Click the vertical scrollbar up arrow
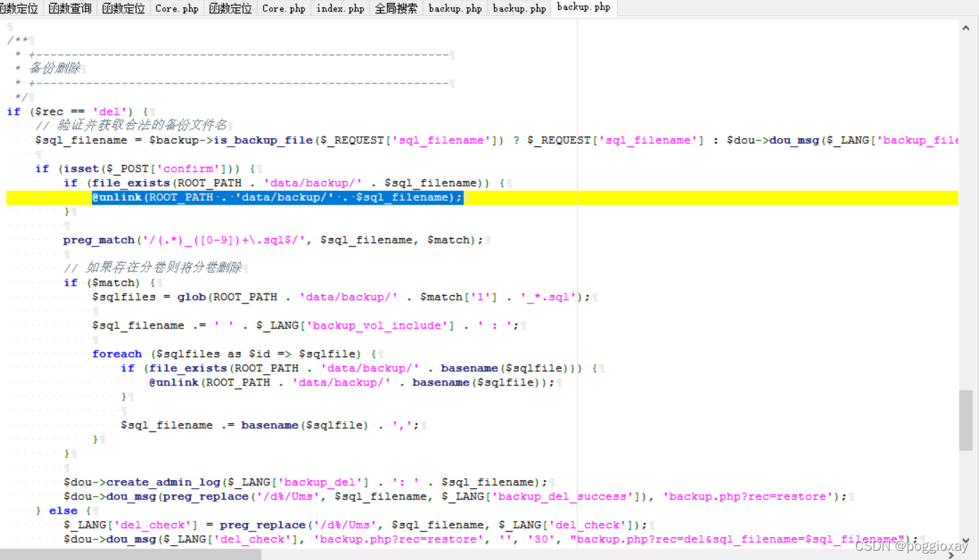 (x=965, y=28)
